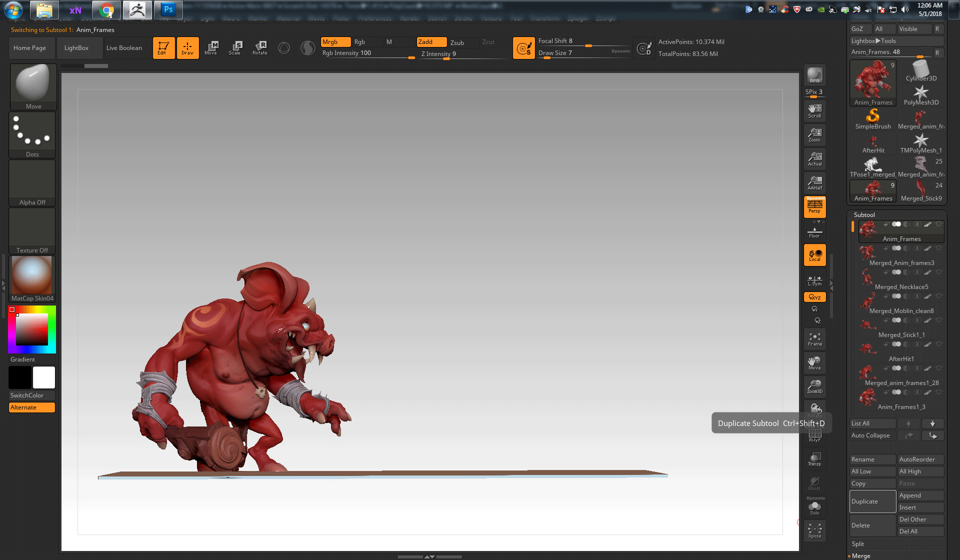Screen dimensions: 960x560
Task: Click the Rotate tool icon
Action: 260,46
